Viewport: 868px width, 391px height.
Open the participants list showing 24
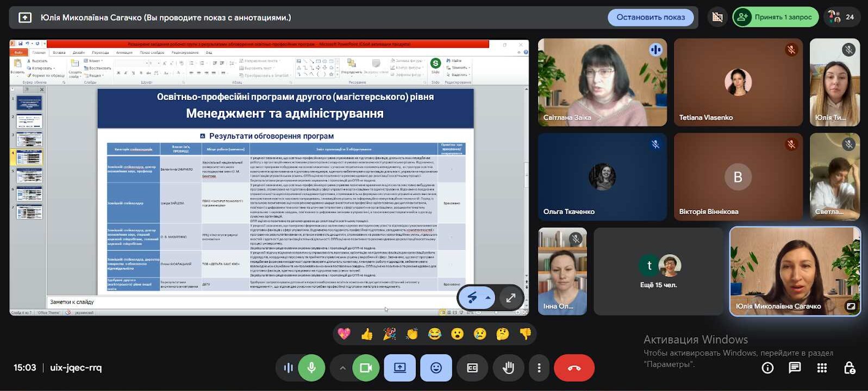point(842,17)
